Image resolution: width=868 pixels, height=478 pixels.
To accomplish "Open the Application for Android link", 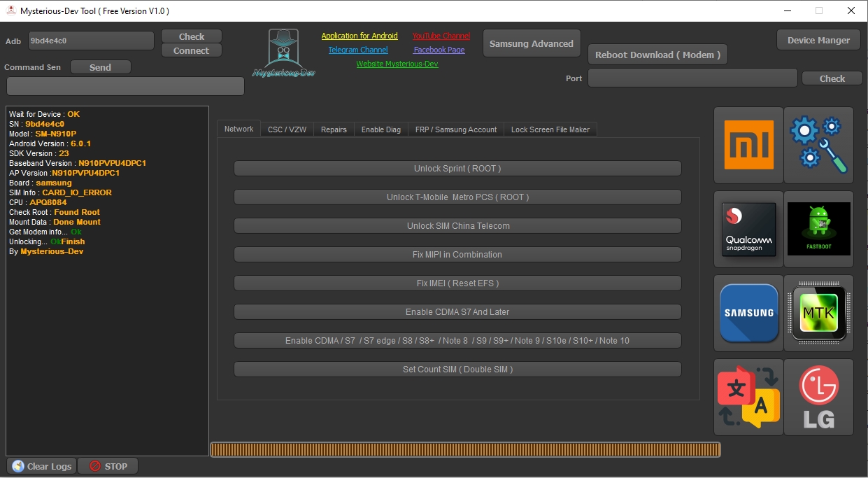I will coord(360,36).
